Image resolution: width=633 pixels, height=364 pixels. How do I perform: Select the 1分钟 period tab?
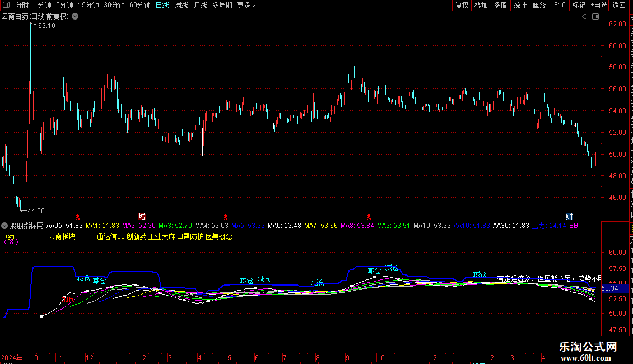(x=43, y=5)
